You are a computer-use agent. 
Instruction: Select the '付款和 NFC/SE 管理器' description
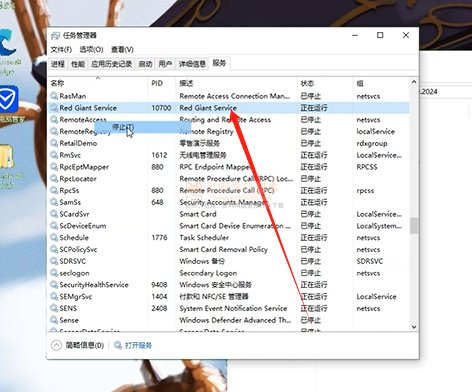pos(214,296)
